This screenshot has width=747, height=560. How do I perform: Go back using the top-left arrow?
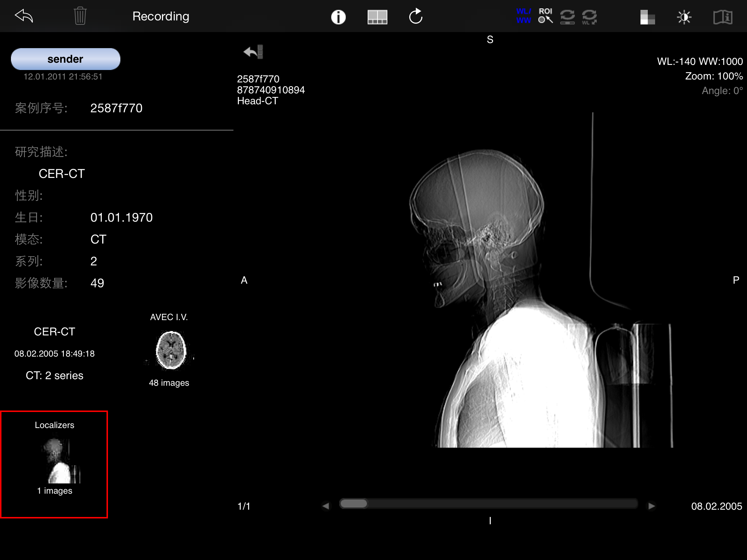click(24, 16)
